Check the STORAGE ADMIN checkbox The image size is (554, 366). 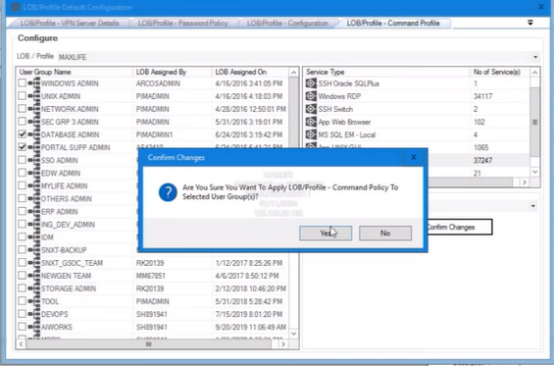(22, 288)
